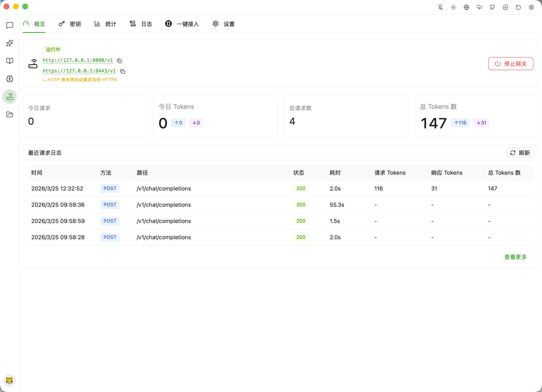Click the 1.5s duration cell
The image size is (542, 392).
(335, 221)
